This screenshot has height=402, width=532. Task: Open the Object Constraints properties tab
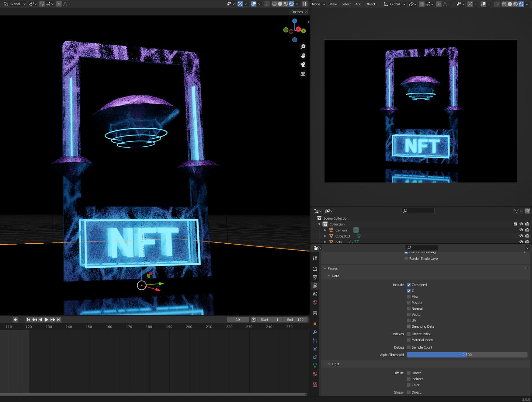tap(315, 357)
